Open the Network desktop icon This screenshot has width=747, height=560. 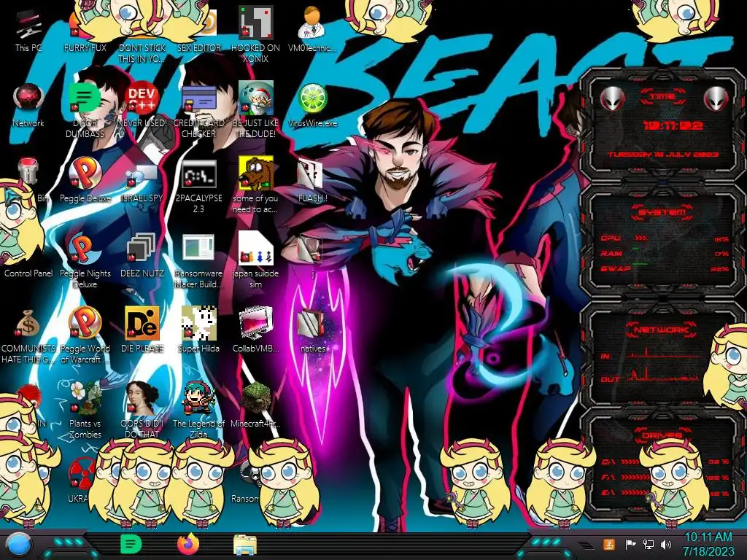[28, 105]
